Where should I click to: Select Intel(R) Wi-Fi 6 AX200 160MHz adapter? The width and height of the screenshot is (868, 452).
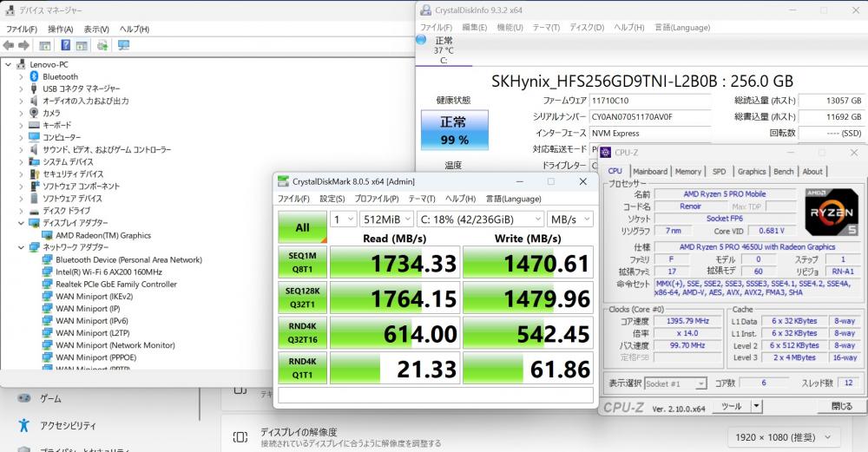108,272
